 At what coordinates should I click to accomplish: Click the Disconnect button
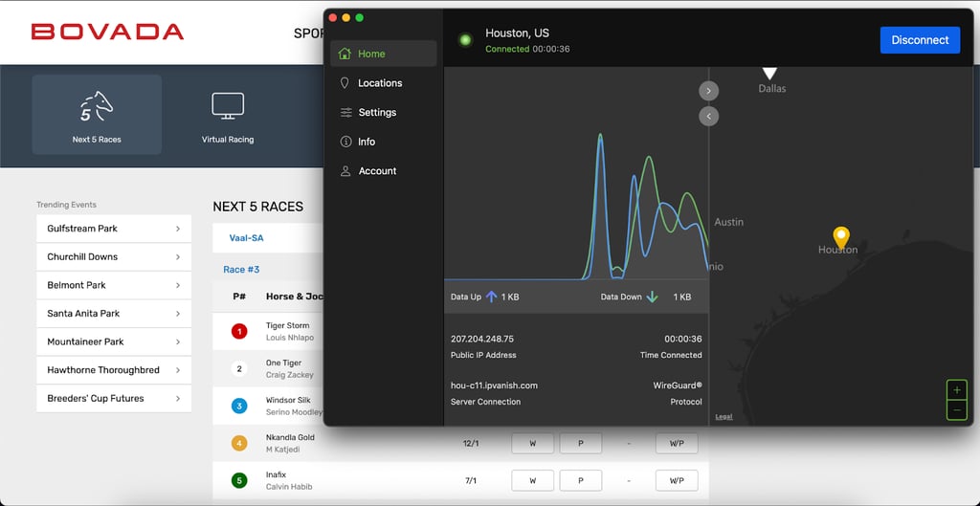(920, 40)
